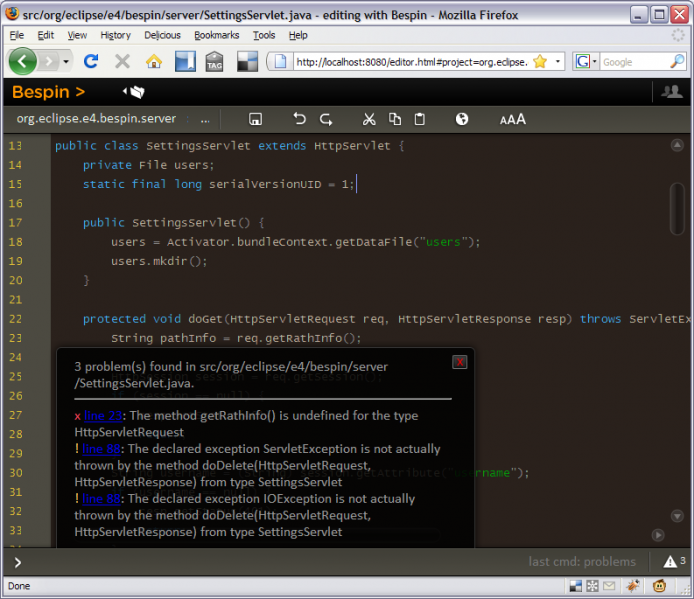Click the undo arrow in Bespin toolbar

[300, 119]
